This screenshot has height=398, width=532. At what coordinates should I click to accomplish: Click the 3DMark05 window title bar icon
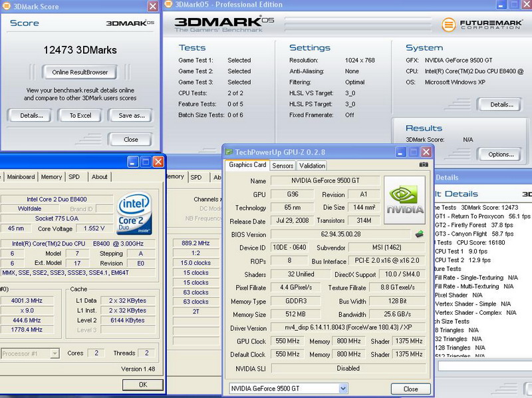(x=168, y=5)
